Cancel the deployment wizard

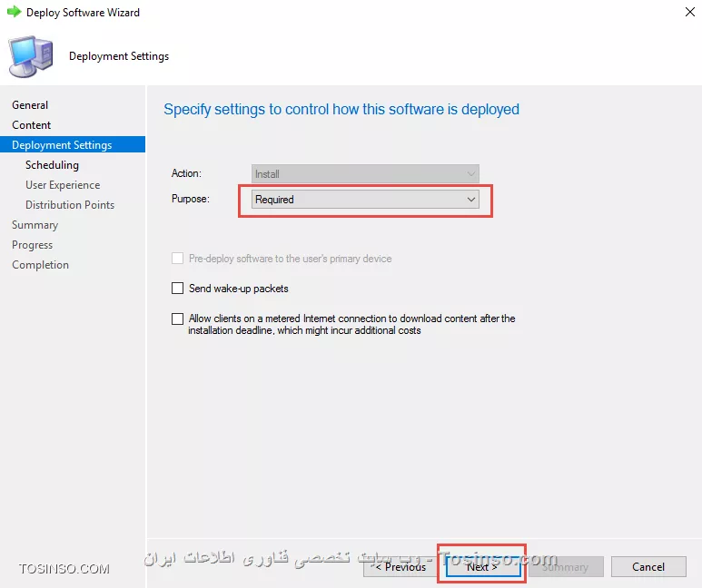648,566
